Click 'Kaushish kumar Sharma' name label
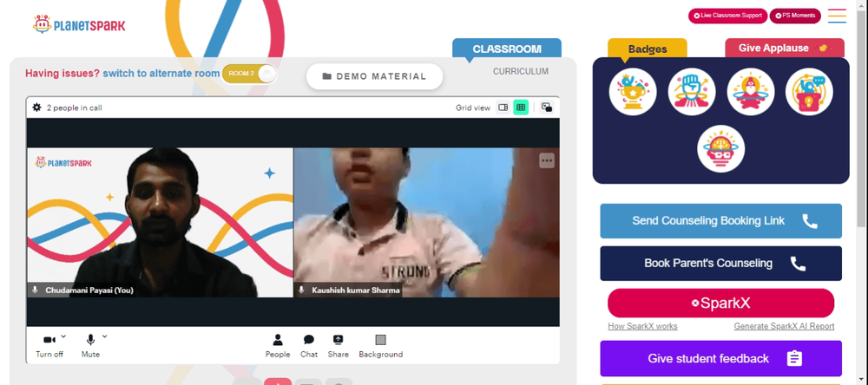 coord(355,290)
